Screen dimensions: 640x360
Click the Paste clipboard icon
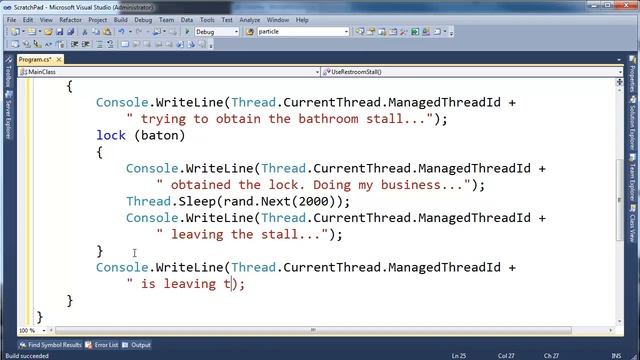click(107, 32)
